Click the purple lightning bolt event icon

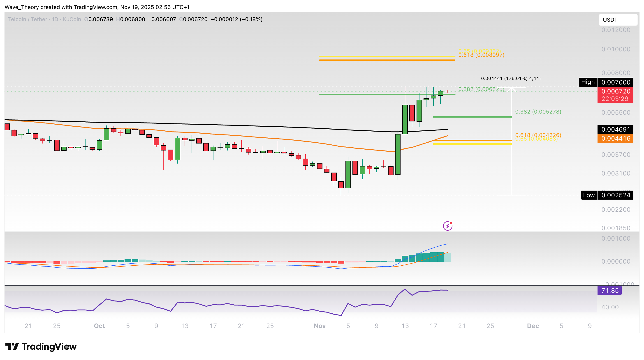click(x=447, y=226)
